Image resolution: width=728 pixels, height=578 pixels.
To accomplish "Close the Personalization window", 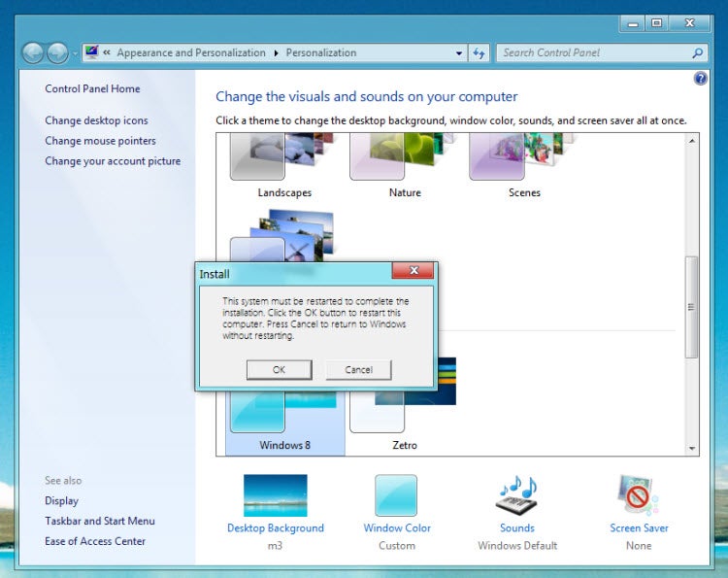I will (x=689, y=23).
